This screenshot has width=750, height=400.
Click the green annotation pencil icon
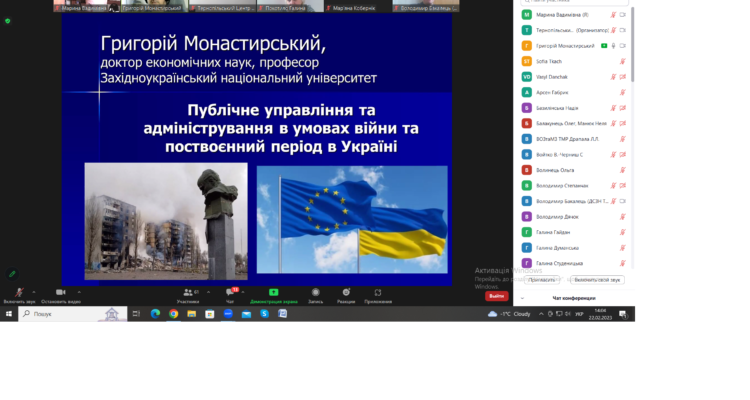[x=12, y=274]
